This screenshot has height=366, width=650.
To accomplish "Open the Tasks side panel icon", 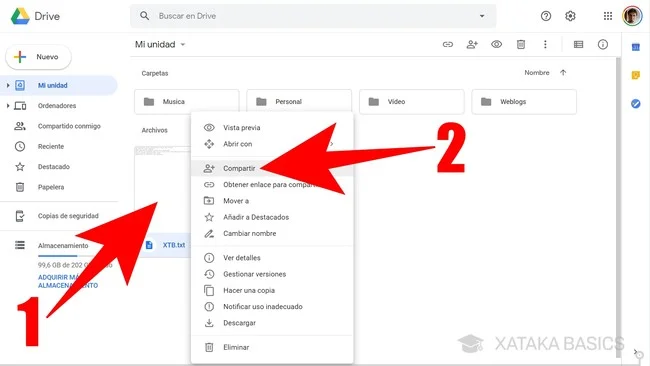I will click(x=635, y=104).
